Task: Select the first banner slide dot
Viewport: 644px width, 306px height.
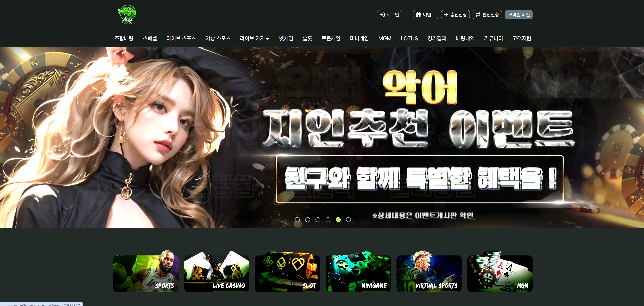Action: [297, 220]
